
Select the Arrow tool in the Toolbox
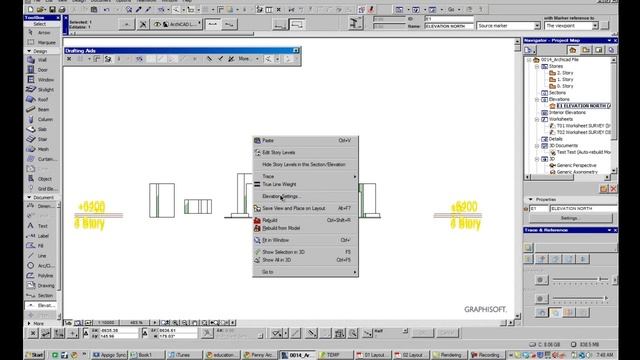[x=42, y=33]
